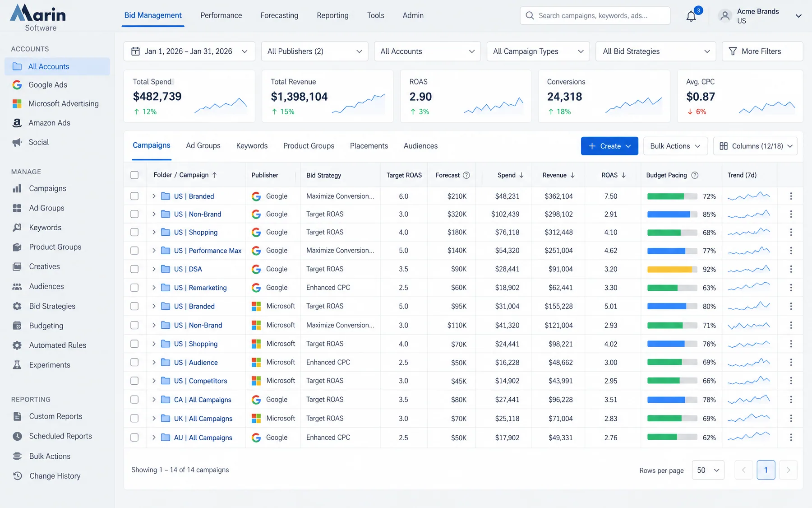The height and width of the screenshot is (508, 812).
Task: Open Columns (12/18) dropdown
Action: tap(755, 146)
